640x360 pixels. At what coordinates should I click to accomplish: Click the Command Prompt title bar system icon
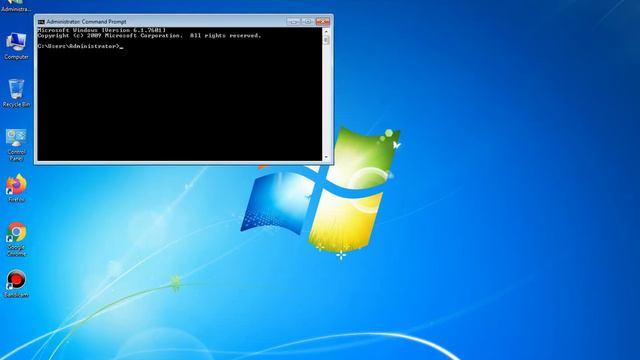(41, 22)
